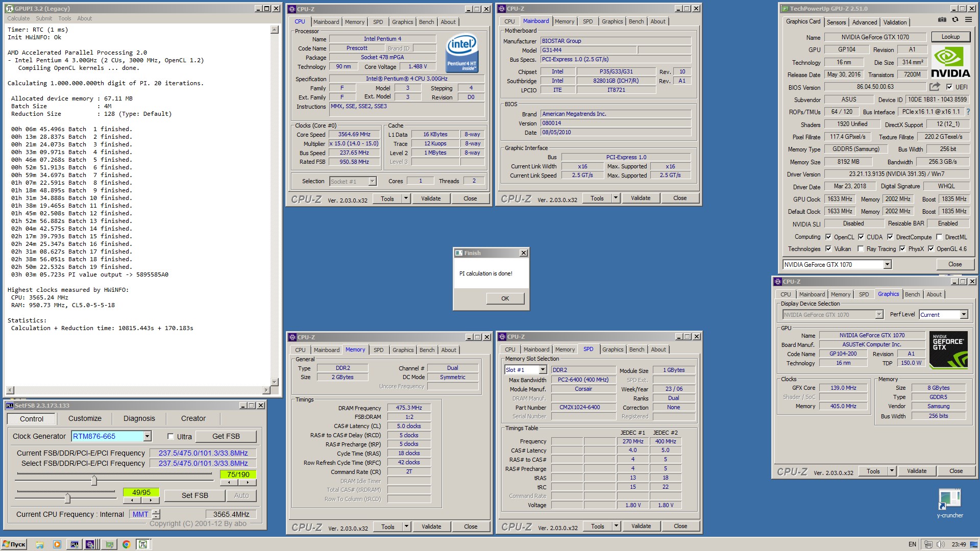Enable the Ultra checkbox in SetFSB
Screen dimensions: 980x551
pyautogui.click(x=170, y=437)
